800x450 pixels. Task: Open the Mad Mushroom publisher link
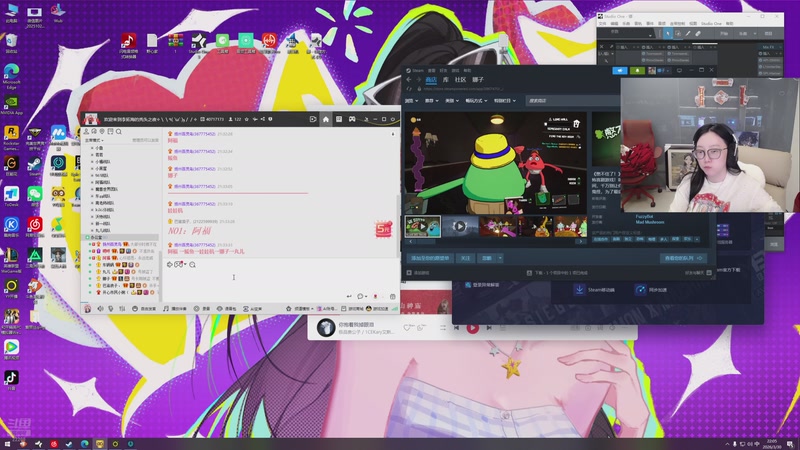650,222
